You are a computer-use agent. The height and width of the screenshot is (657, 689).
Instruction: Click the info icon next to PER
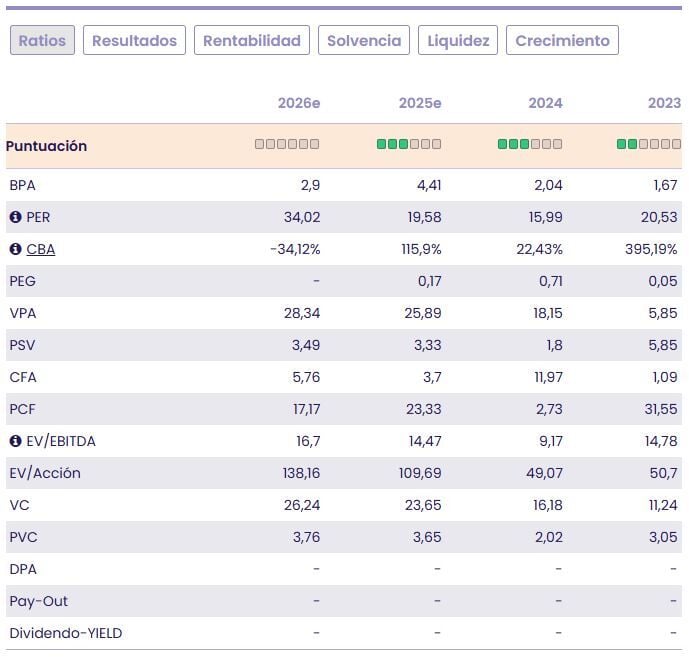point(15,217)
